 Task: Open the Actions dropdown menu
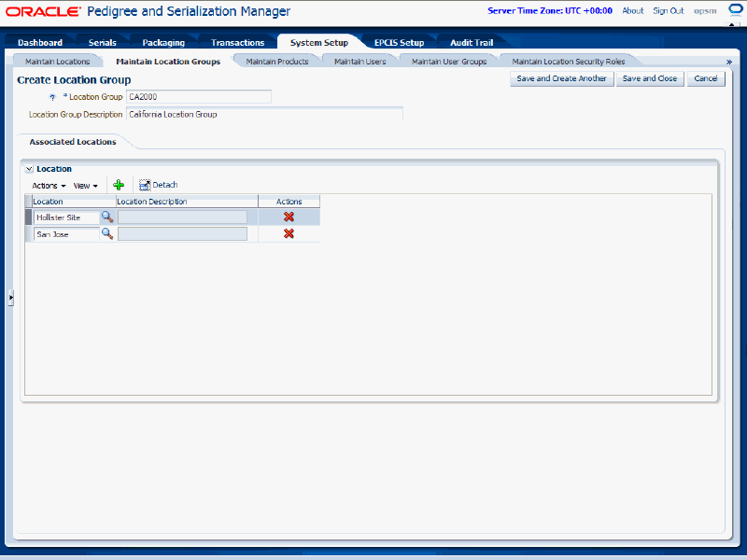(49, 186)
